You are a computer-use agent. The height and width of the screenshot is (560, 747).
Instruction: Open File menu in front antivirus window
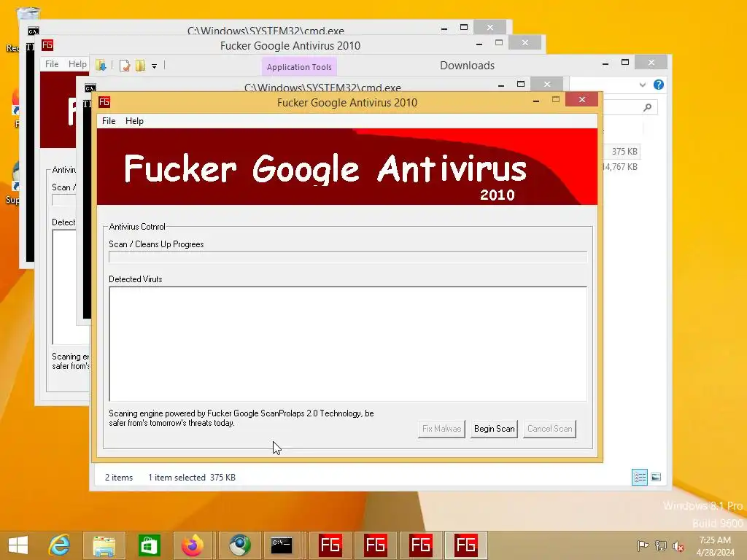(x=109, y=121)
